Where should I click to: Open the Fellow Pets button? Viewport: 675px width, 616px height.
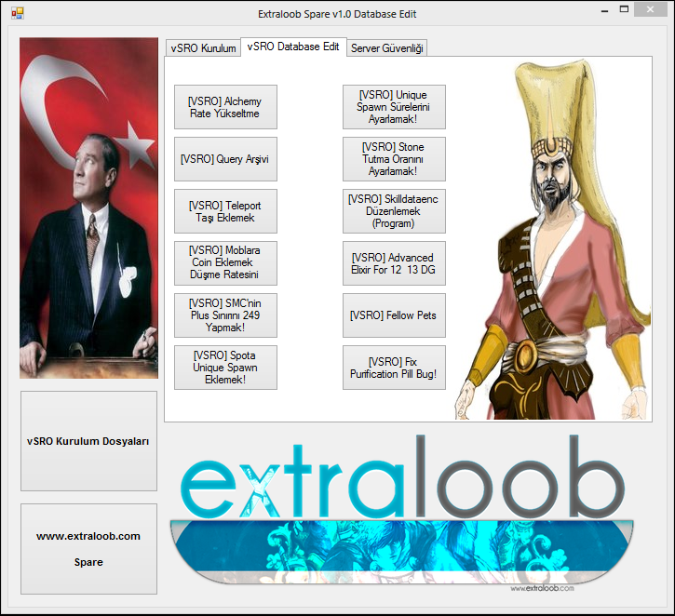click(394, 315)
